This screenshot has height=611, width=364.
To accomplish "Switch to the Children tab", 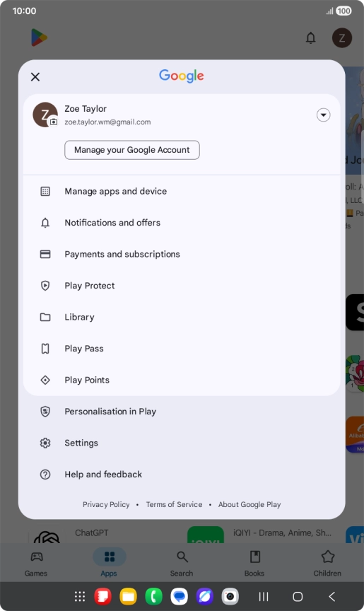I will pos(327,563).
